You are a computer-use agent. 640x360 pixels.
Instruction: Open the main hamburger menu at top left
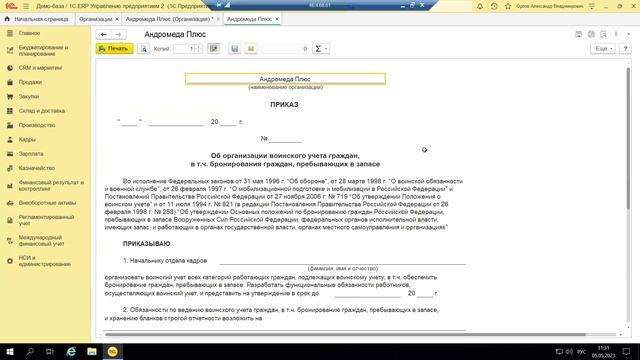pos(26,6)
